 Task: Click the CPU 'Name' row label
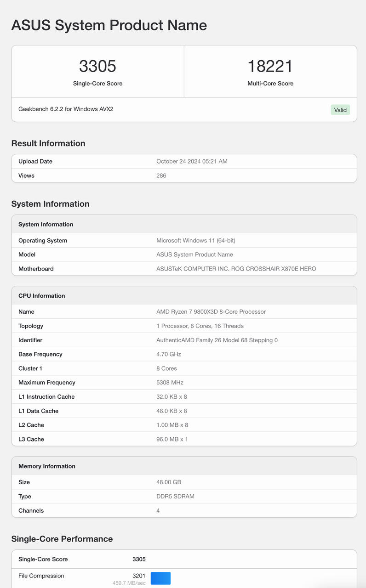[x=26, y=311]
